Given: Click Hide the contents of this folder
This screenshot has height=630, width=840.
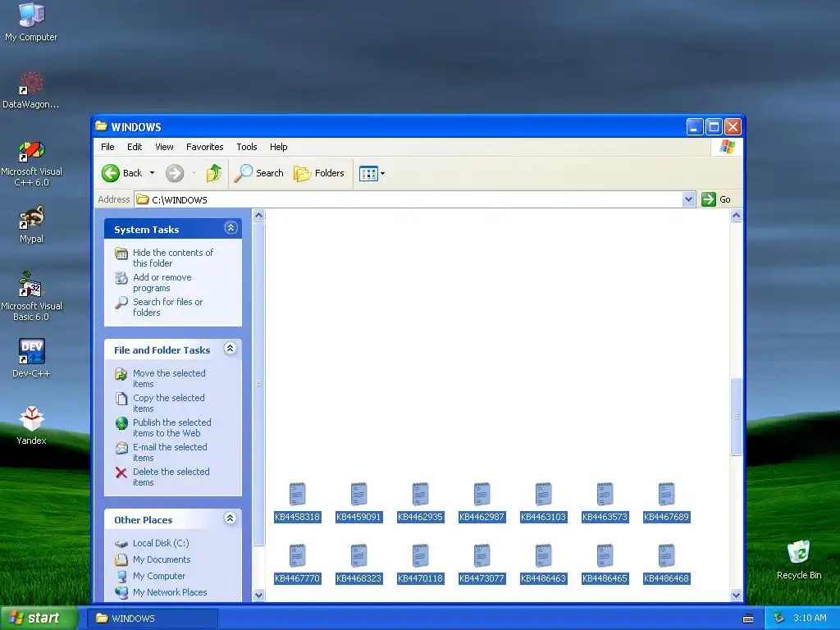Looking at the screenshot, I should pos(173,258).
